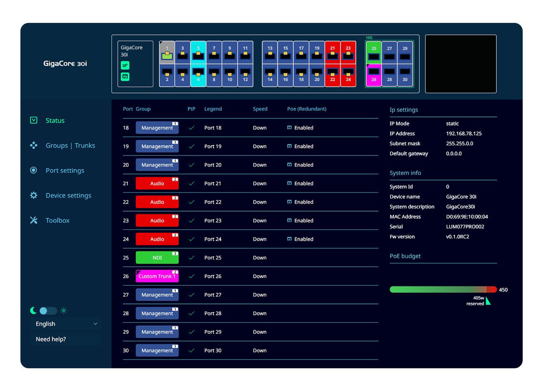Click the 10G badge in GigaCore 30i panel
The width and height of the screenshot is (541, 392).
coord(125,65)
